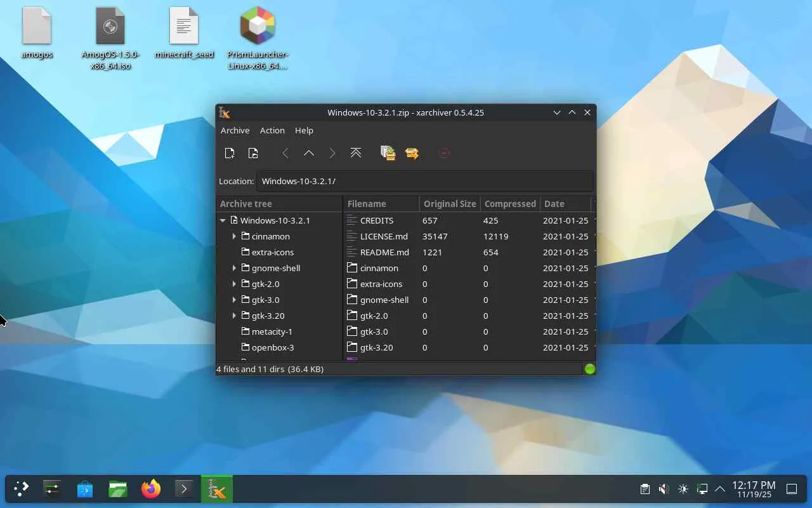This screenshot has height=508, width=812.
Task: Sort by the Date column header
Action: click(566, 204)
